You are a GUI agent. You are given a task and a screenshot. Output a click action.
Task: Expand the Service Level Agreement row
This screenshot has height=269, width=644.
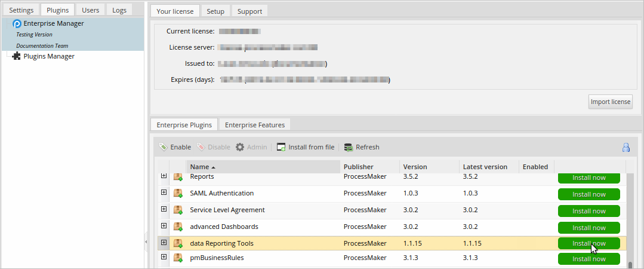pos(164,209)
